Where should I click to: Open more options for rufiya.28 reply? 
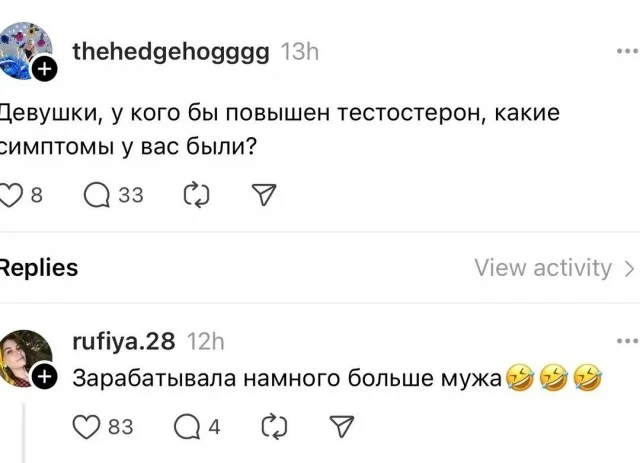click(x=627, y=341)
